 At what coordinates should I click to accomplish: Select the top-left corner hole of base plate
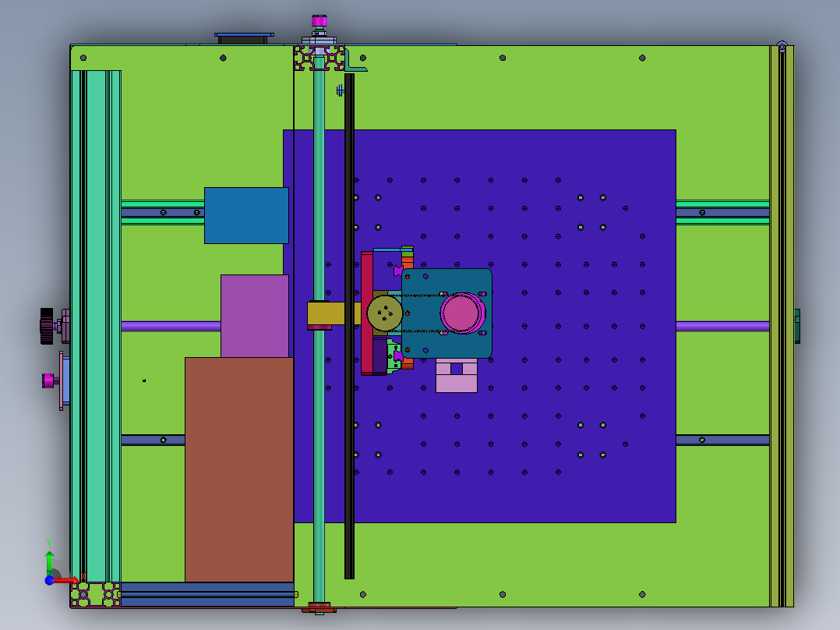[x=83, y=58]
